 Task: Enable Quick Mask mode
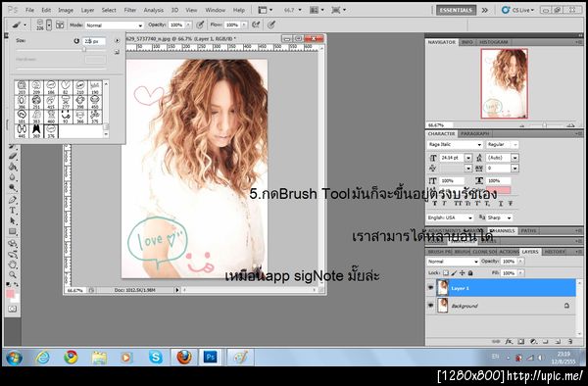pos(13,310)
